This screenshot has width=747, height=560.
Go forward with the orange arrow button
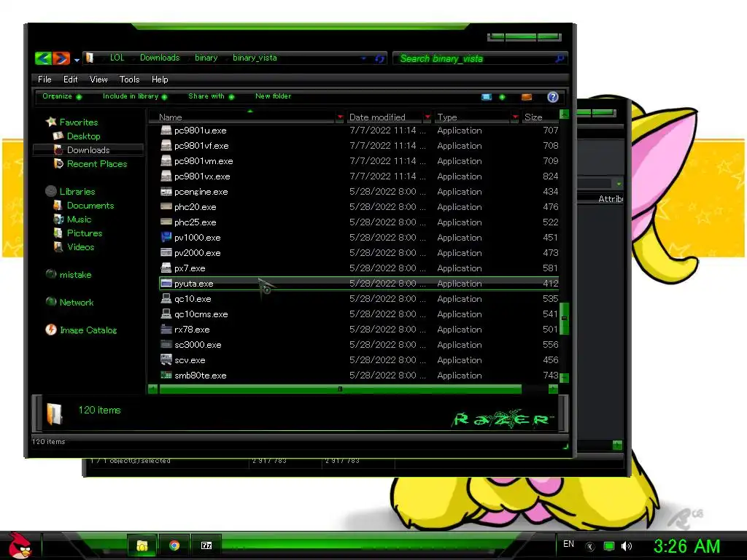click(61, 58)
